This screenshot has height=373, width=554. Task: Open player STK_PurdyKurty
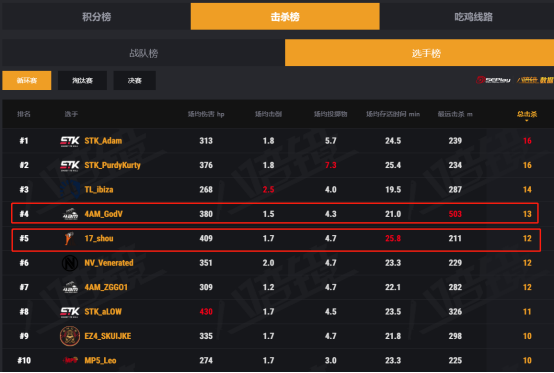pyautogui.click(x=112, y=165)
